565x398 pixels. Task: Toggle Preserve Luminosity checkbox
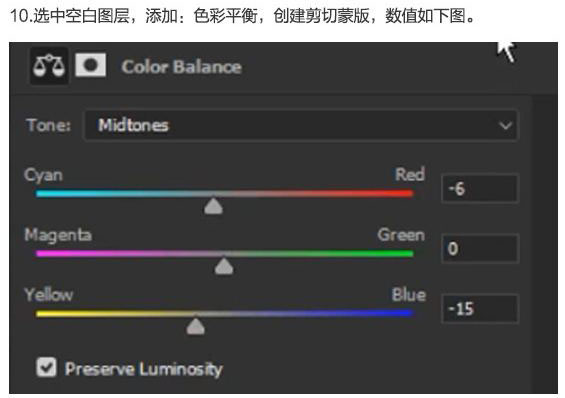click(46, 367)
